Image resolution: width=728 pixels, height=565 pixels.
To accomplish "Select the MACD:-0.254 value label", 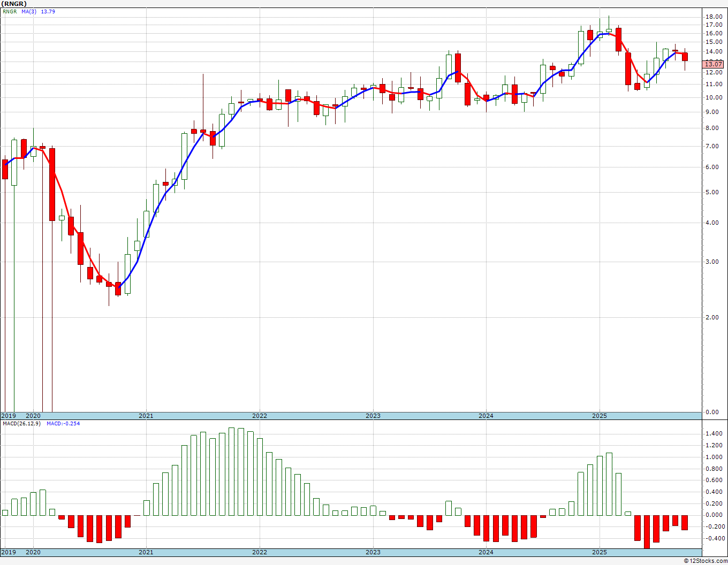I will point(63,424).
